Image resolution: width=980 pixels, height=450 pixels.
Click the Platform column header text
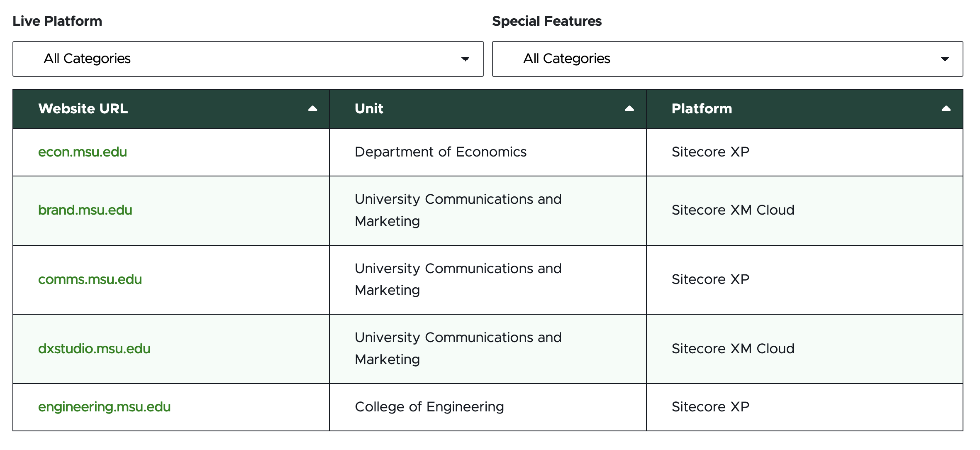pyautogui.click(x=702, y=109)
